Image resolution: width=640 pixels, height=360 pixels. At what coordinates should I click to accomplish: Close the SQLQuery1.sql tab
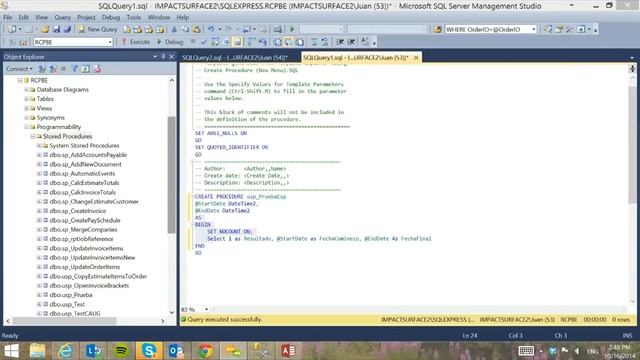coord(416,58)
